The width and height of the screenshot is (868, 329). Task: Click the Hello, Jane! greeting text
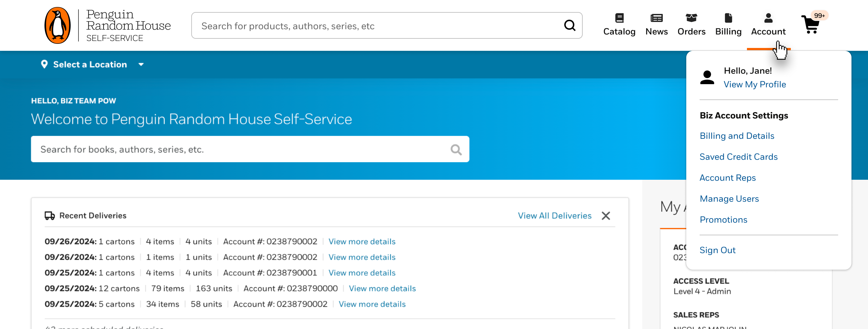coord(747,71)
